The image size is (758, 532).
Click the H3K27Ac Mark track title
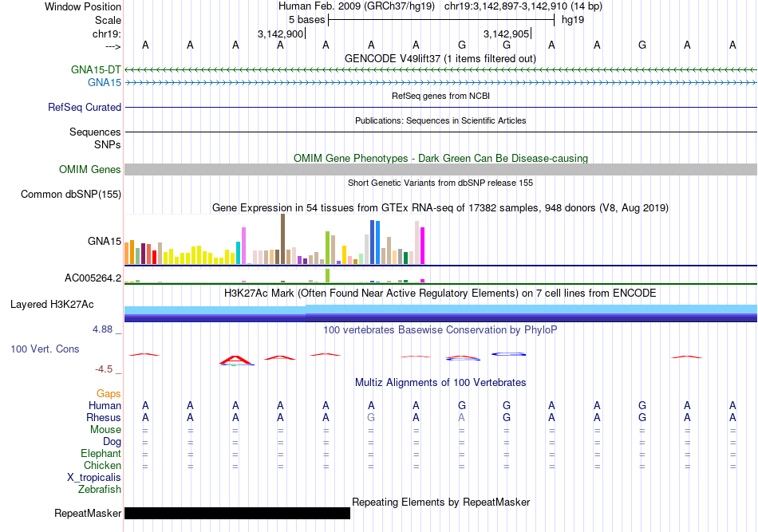pos(440,293)
